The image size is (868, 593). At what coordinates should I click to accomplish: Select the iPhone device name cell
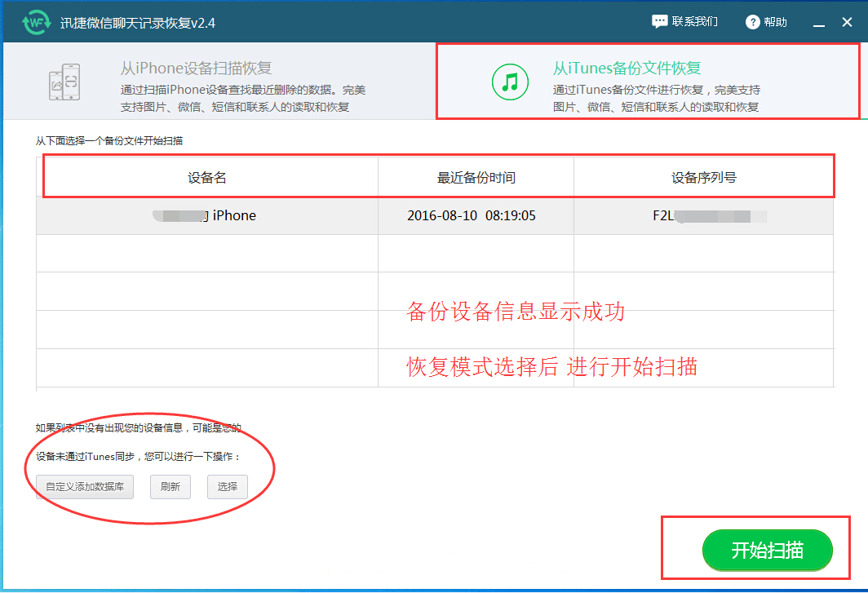[x=207, y=215]
